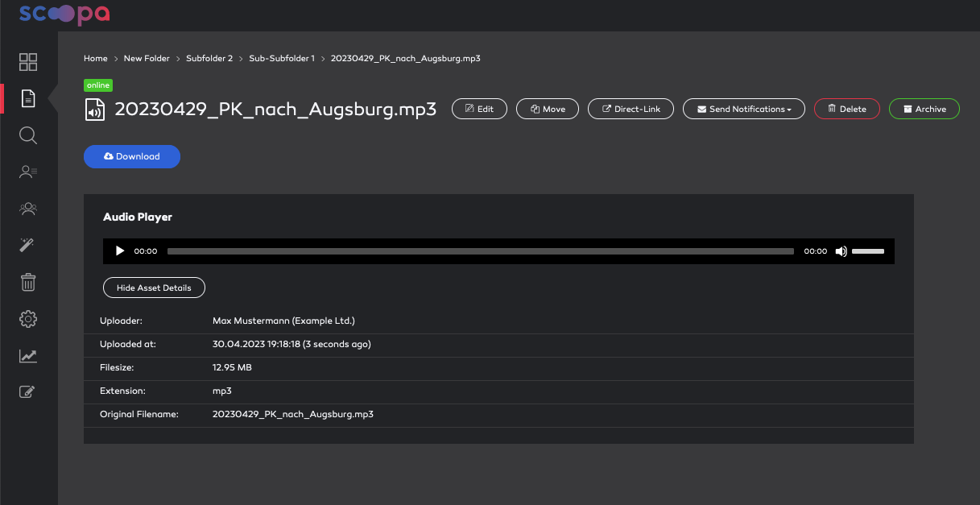This screenshot has height=505, width=980.
Task: Go to Home in breadcrumb
Action: tap(96, 58)
